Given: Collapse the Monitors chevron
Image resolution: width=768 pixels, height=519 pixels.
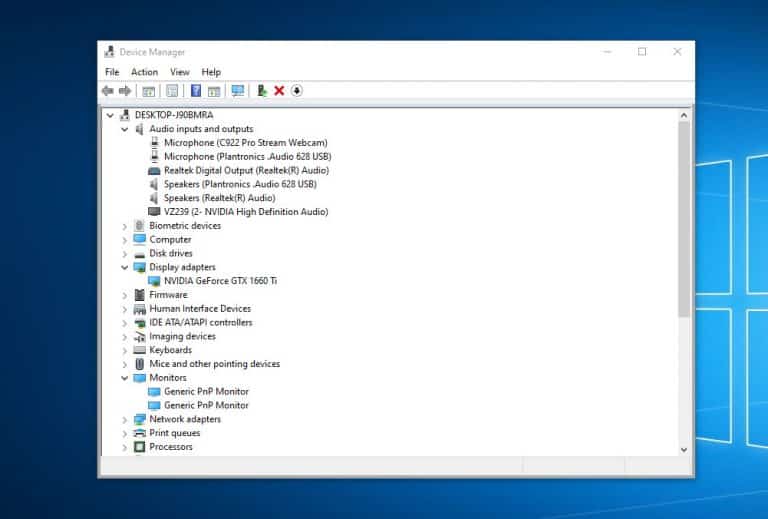Looking at the screenshot, I should tap(124, 378).
